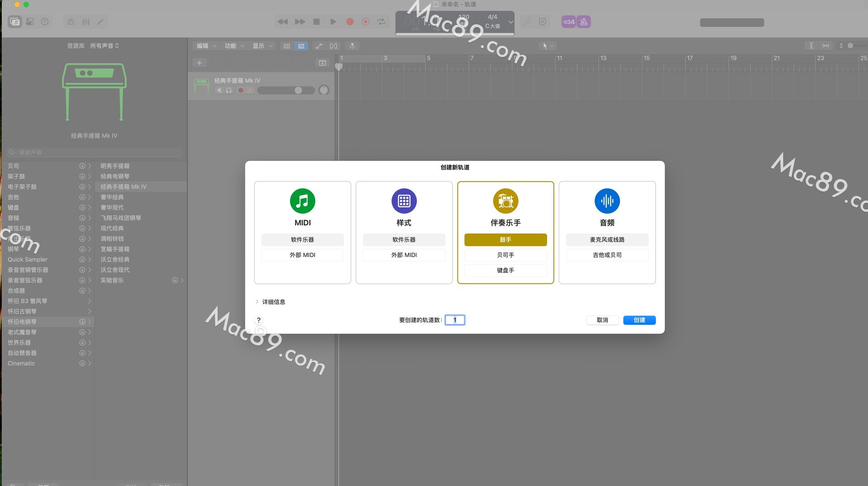
Task: Open the 所有声音 library dropdown
Action: (104, 46)
